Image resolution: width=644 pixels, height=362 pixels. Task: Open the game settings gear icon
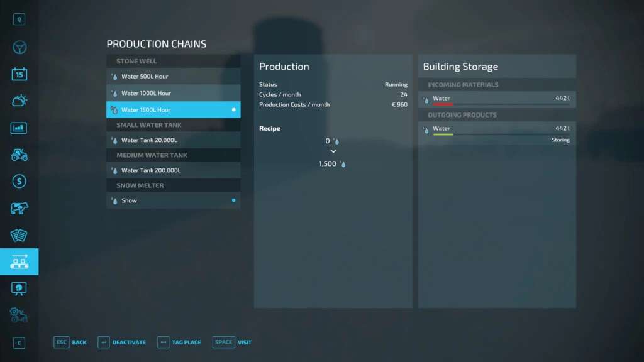[x=19, y=315]
